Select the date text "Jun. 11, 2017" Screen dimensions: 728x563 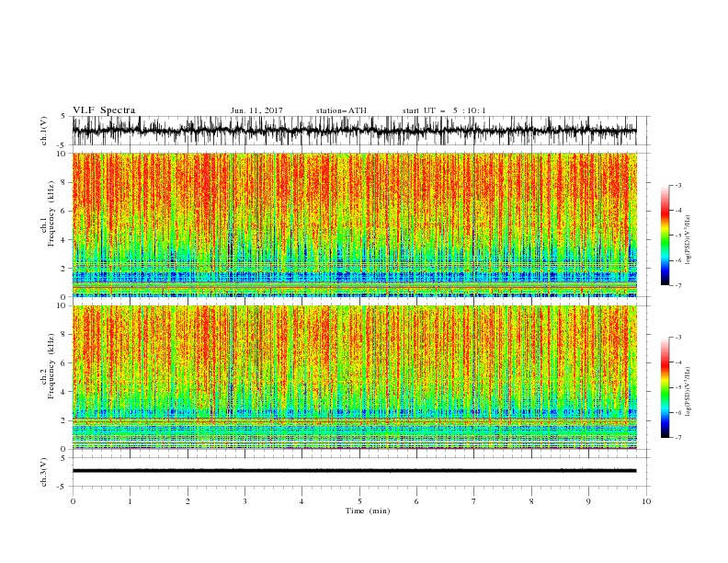[x=256, y=110]
